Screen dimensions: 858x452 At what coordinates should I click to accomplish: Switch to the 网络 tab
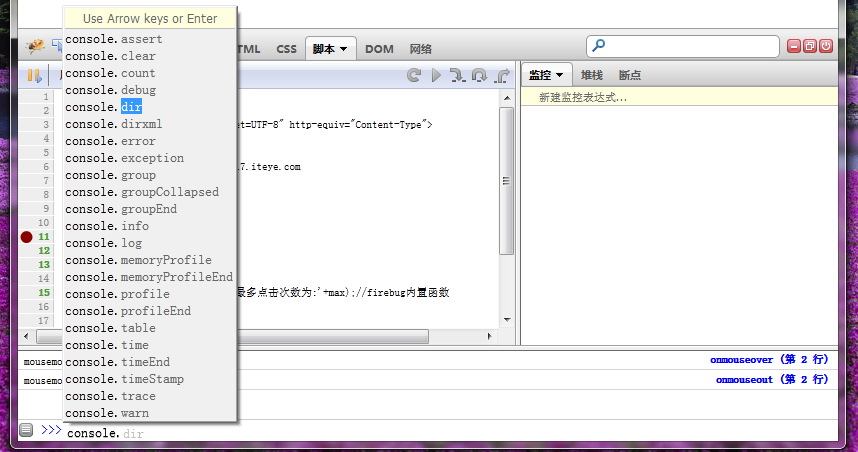(x=421, y=49)
